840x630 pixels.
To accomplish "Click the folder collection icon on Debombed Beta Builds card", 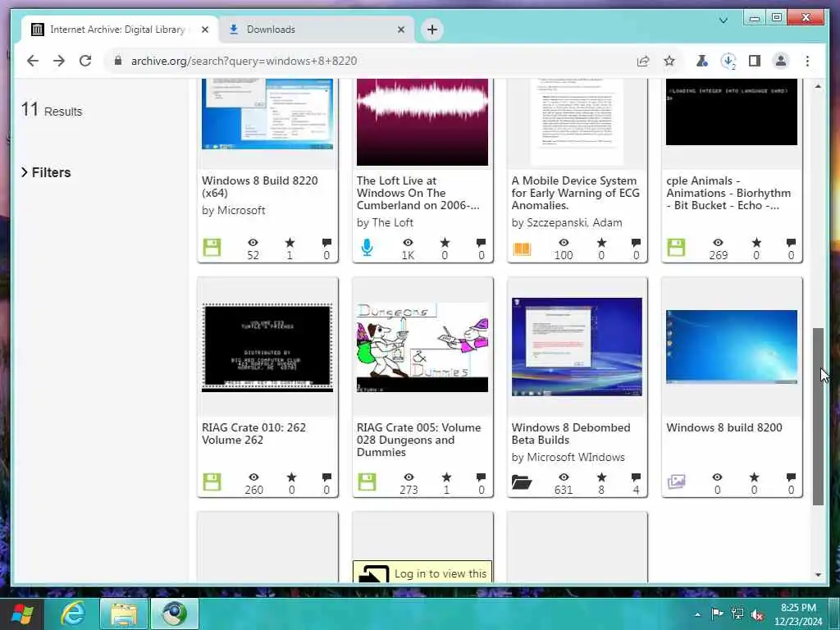I will coord(522,482).
